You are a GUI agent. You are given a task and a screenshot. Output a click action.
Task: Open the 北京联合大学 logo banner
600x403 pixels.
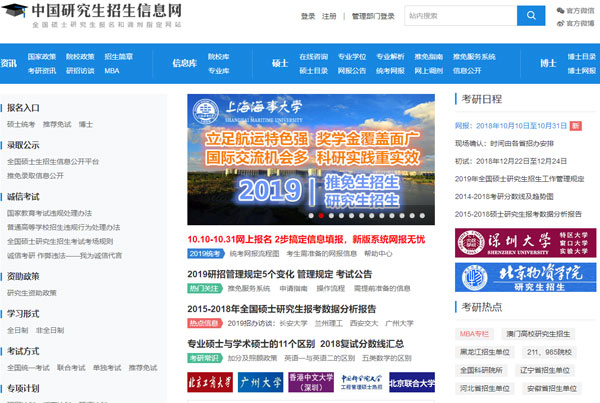(x=412, y=382)
